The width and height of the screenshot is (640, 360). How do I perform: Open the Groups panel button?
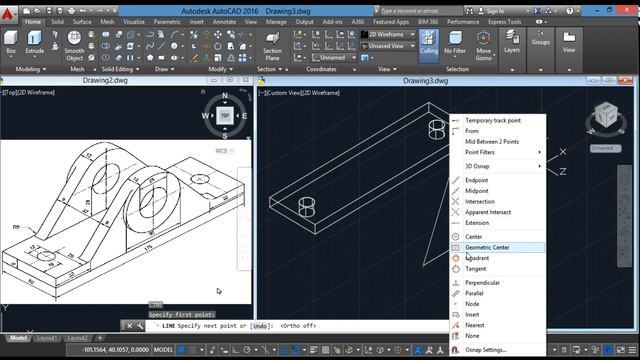pos(540,39)
